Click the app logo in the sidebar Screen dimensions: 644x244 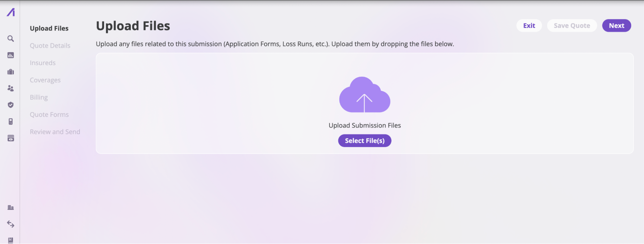point(11,12)
